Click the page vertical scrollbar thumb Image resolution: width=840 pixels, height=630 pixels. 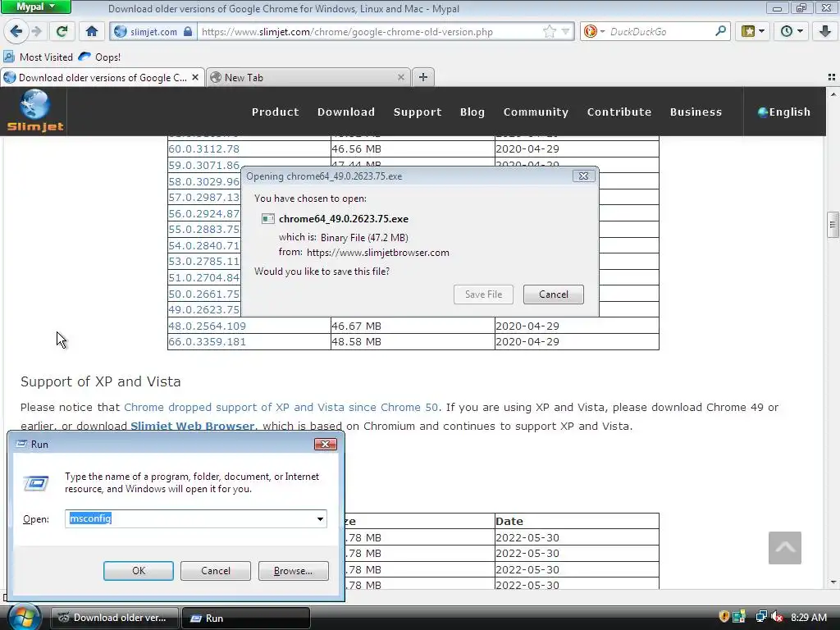(833, 225)
